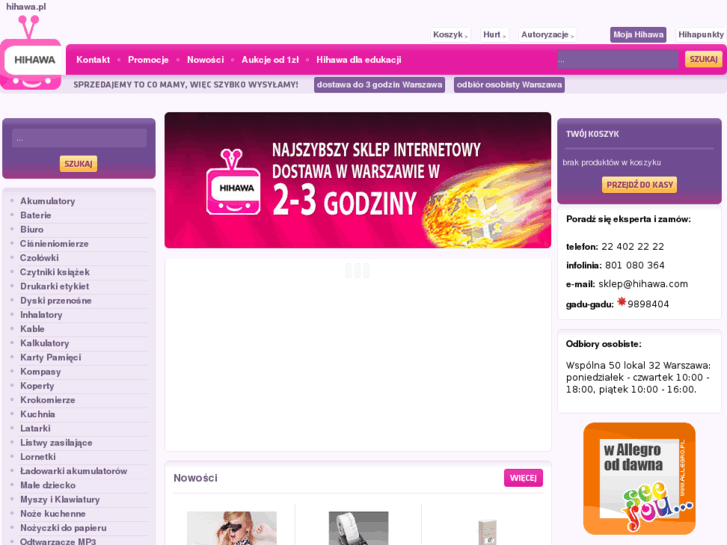
Task: Open the Krokomierze category
Action: pos(48,400)
